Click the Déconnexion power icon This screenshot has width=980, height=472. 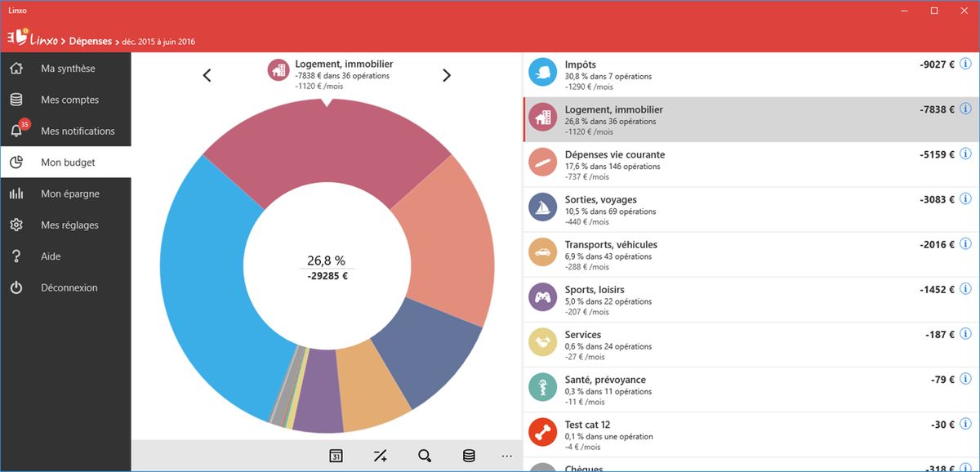point(17,287)
